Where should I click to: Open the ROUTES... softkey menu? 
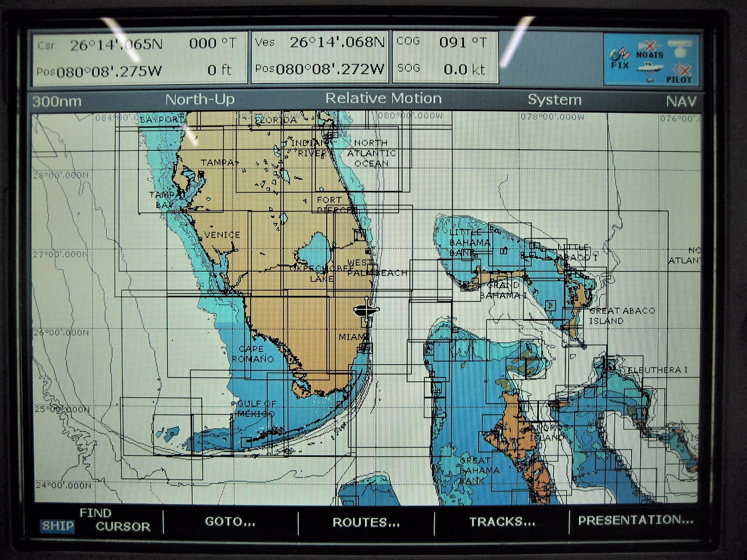coord(366,522)
